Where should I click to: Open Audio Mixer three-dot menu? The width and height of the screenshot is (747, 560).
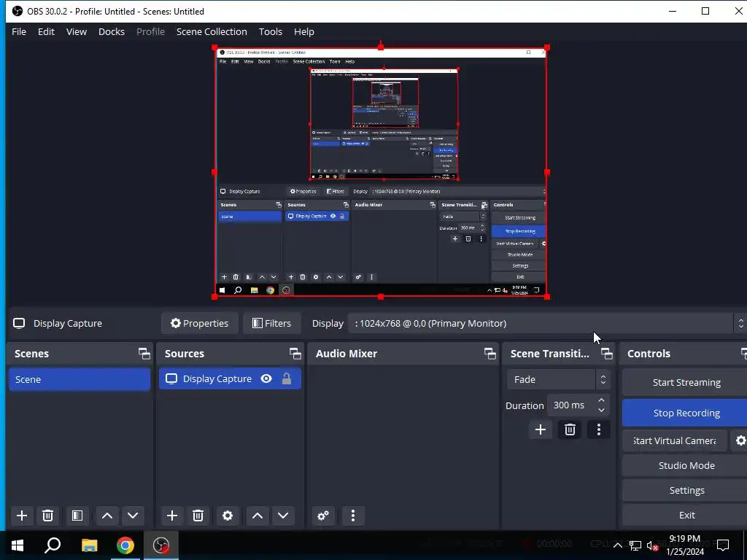click(x=353, y=516)
